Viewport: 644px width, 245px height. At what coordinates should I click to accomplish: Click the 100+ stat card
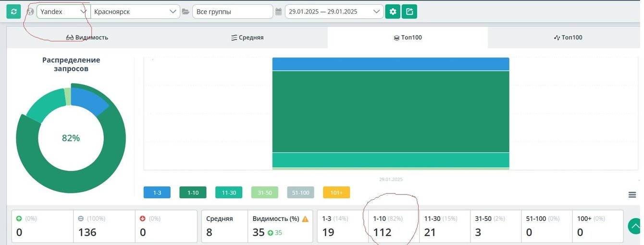[x=598, y=226]
